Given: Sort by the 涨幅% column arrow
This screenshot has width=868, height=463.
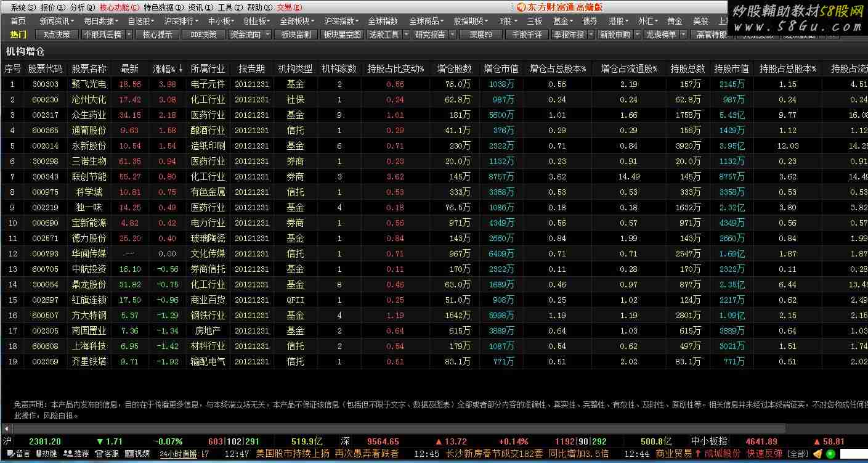Looking at the screenshot, I should click(180, 68).
